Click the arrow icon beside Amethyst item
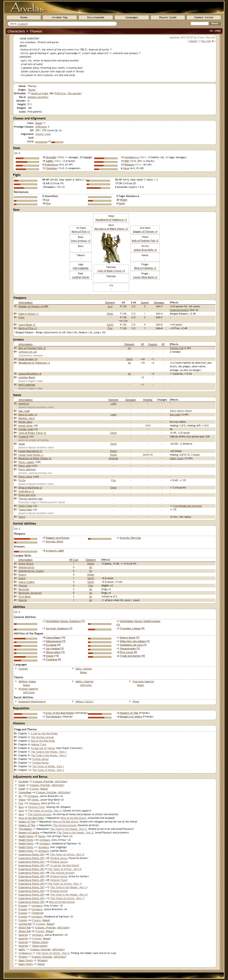Screen dimensions: 228x980 click(x=16, y=404)
